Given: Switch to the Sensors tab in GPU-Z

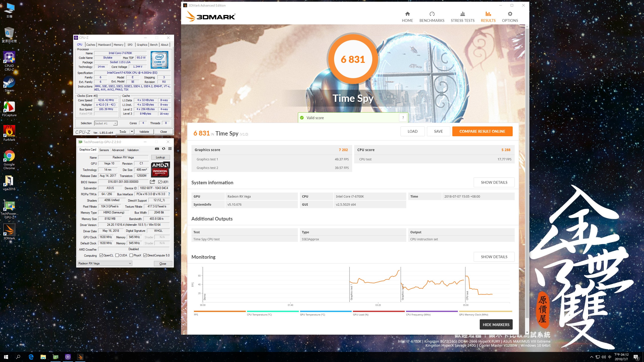Looking at the screenshot, I should click(x=104, y=150).
